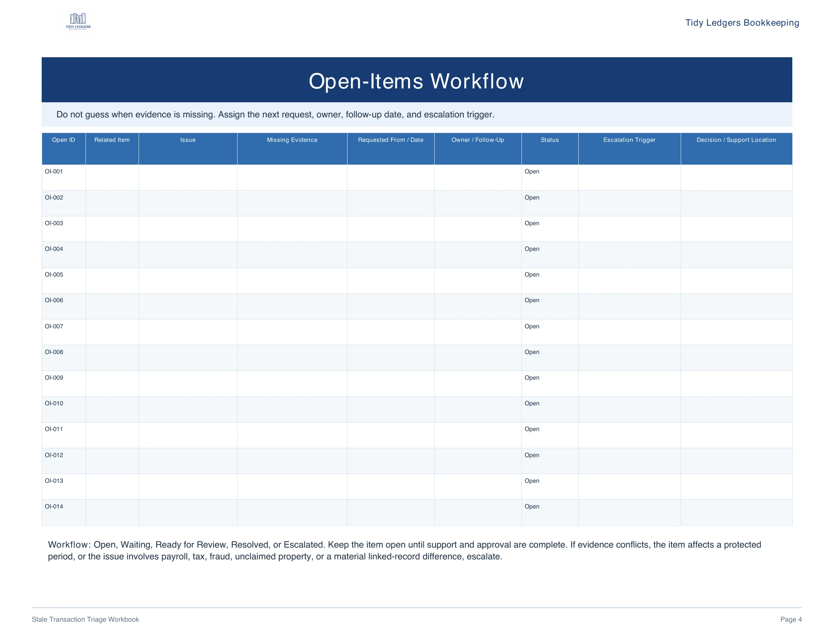Click the Related Item cell in row OI-003
Image resolution: width=834 pixels, height=644 pixels.
[112, 229]
